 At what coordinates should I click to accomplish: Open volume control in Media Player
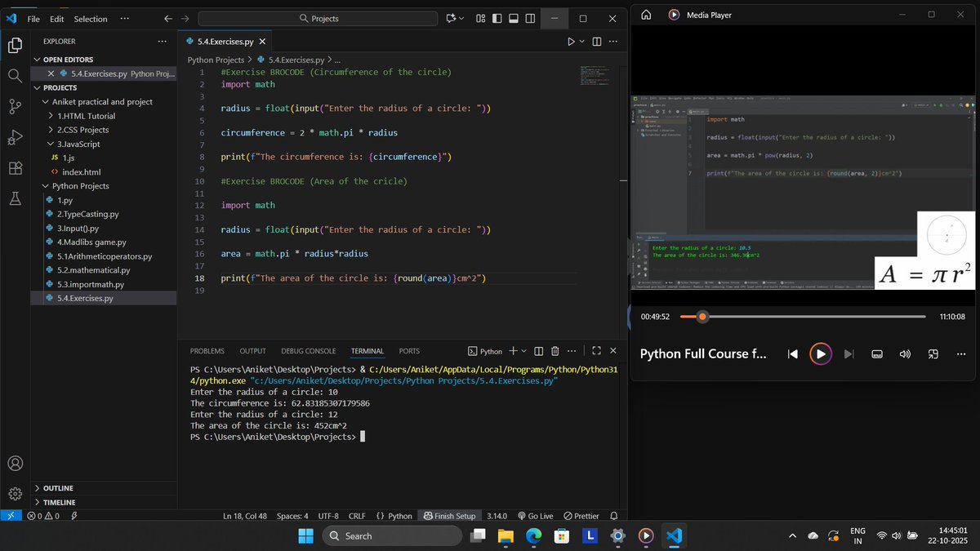coord(905,353)
